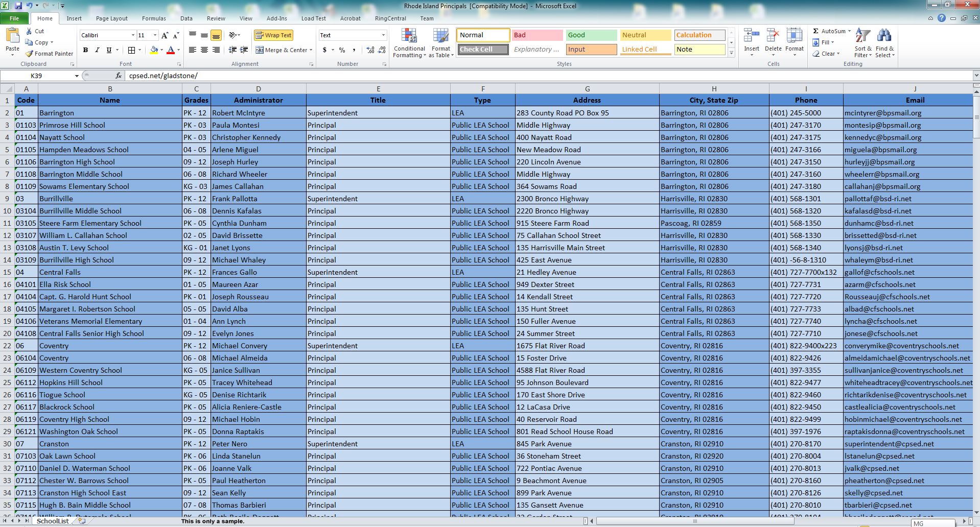
Task: Open Find & Select binoculars
Action: [x=884, y=43]
